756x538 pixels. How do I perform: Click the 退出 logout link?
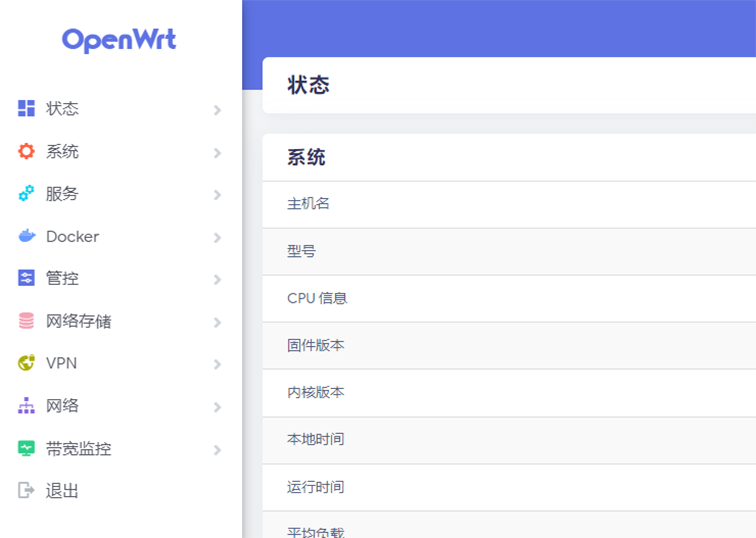click(x=62, y=491)
